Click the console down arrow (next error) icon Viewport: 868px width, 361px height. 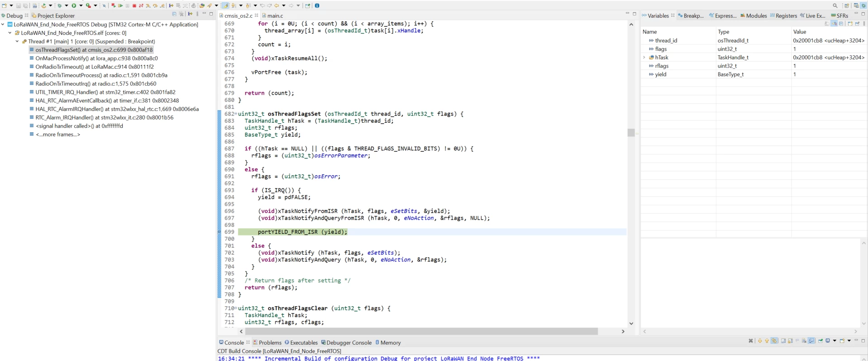(x=760, y=341)
